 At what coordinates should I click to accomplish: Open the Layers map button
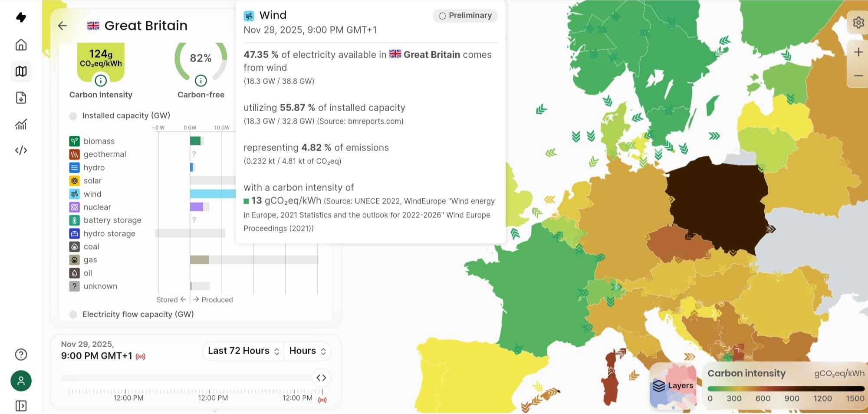click(x=673, y=386)
